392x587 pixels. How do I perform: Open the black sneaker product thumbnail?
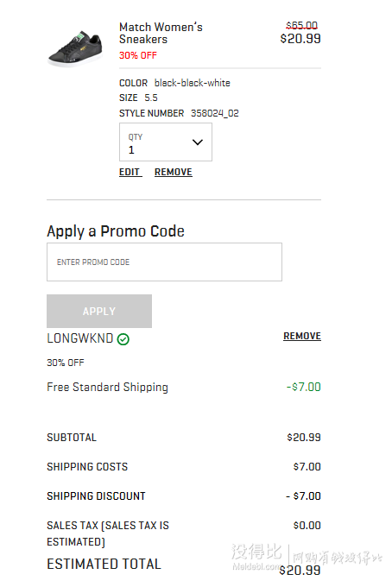pyautogui.click(x=75, y=48)
